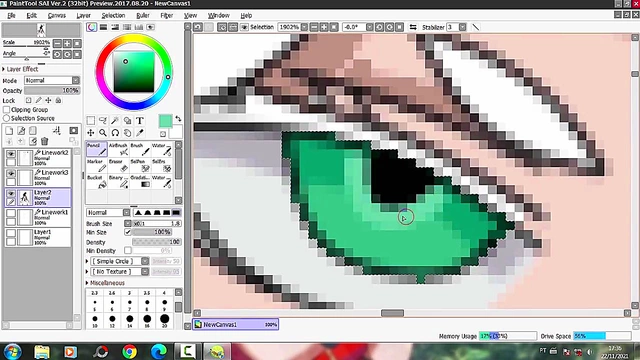Select the Binary pen tool

[x=118, y=182]
